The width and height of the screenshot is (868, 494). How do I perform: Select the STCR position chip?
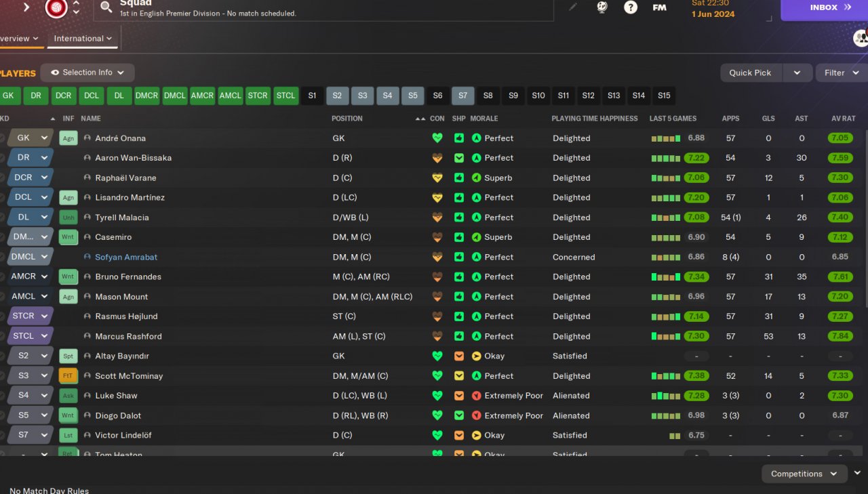pyautogui.click(x=258, y=96)
